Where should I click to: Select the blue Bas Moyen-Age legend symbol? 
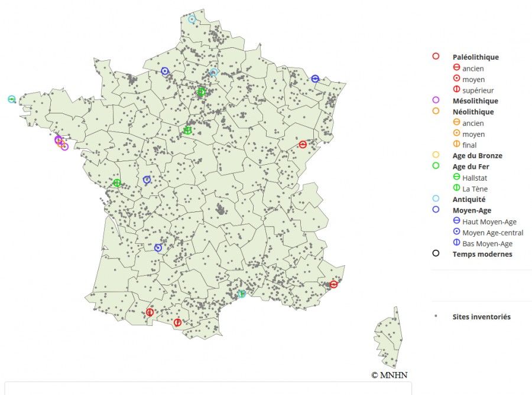tap(456, 243)
